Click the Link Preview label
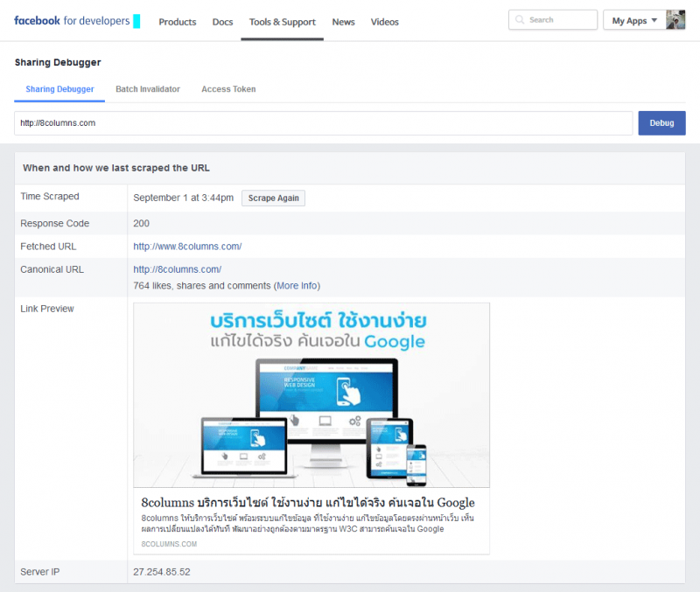 pos(47,309)
